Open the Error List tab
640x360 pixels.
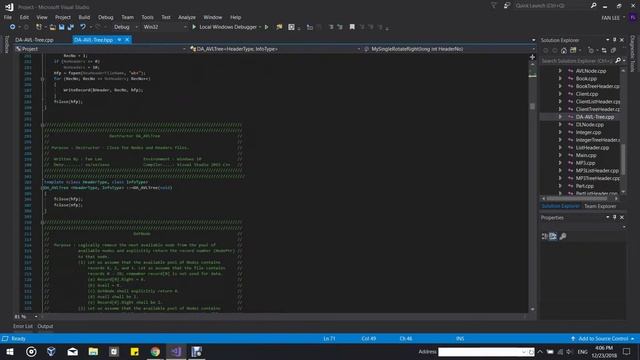(x=22, y=326)
